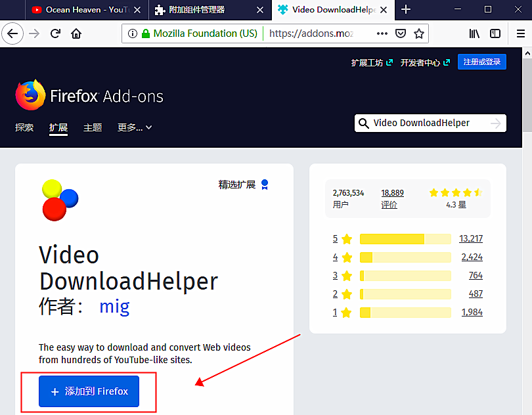Click the green padlock security icon
The height and width of the screenshot is (415, 532).
(x=146, y=33)
